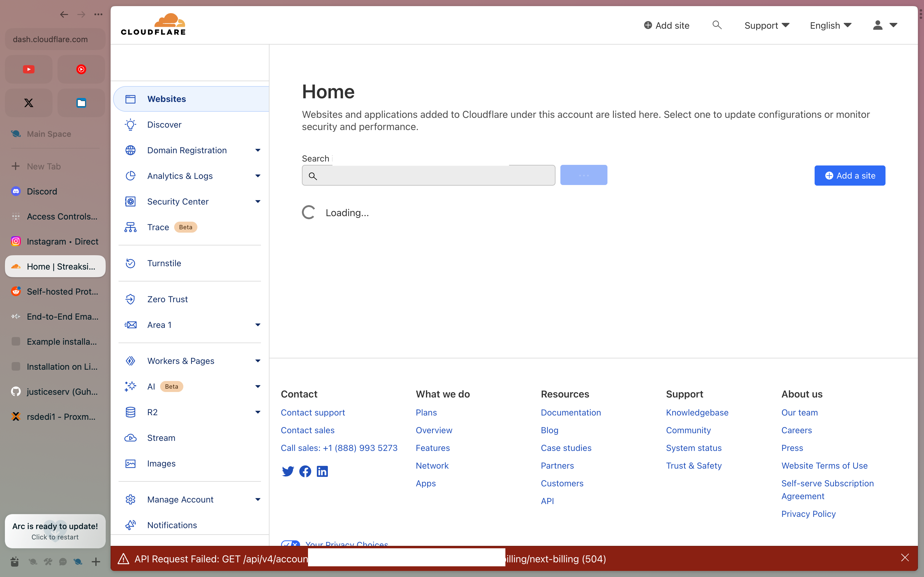The height and width of the screenshot is (577, 924).
Task: Expand Domain Registration submenu
Action: [258, 150]
